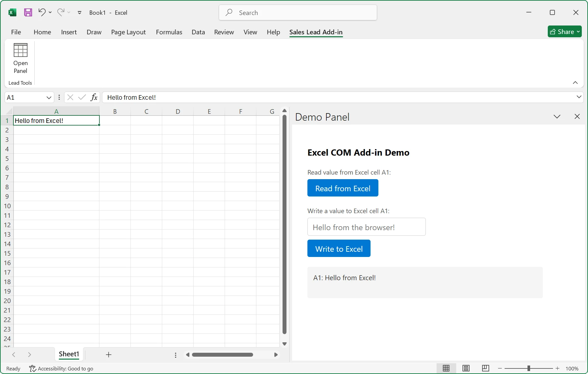The width and height of the screenshot is (588, 374).
Task: Open the Formulas ribbon tab
Action: (x=169, y=32)
